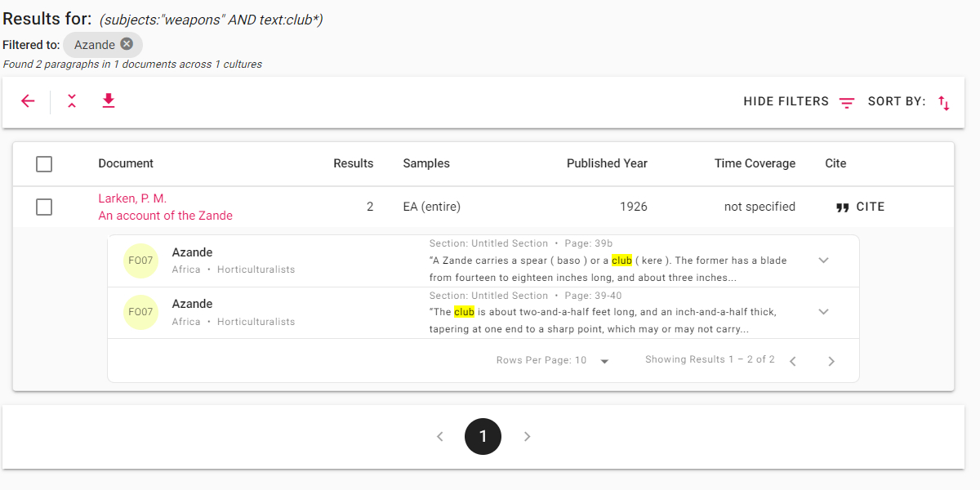Click the Cite quotation icon
Screen dimensions: 980x490
tap(842, 207)
